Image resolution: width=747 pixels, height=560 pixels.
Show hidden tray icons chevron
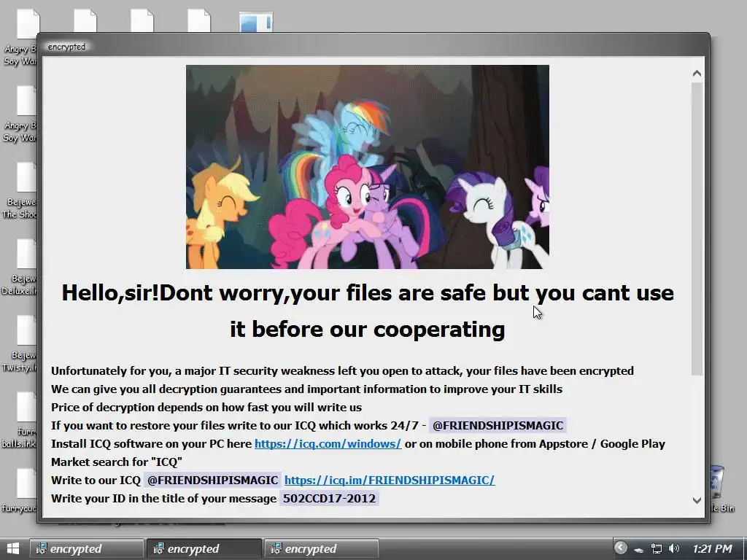coord(620,548)
